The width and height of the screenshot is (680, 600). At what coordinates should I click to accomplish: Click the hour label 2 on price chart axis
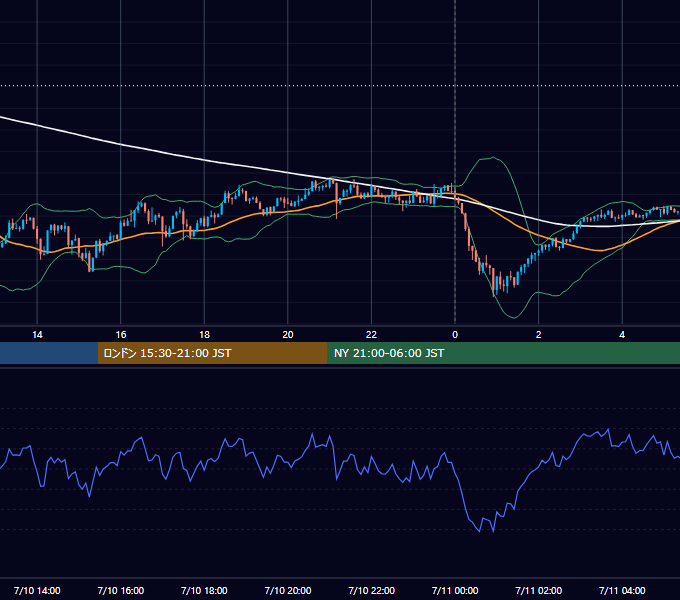[x=539, y=335]
